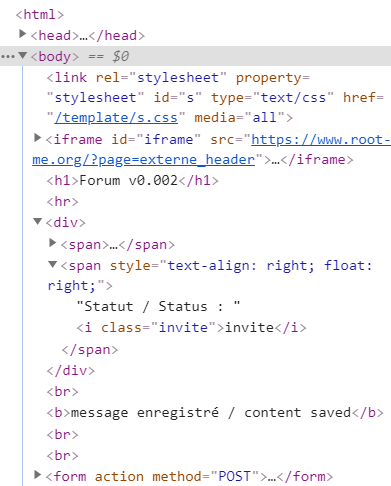The width and height of the screenshot is (391, 486).
Task: Select the "Statut / Status : " text node
Action: [158, 306]
